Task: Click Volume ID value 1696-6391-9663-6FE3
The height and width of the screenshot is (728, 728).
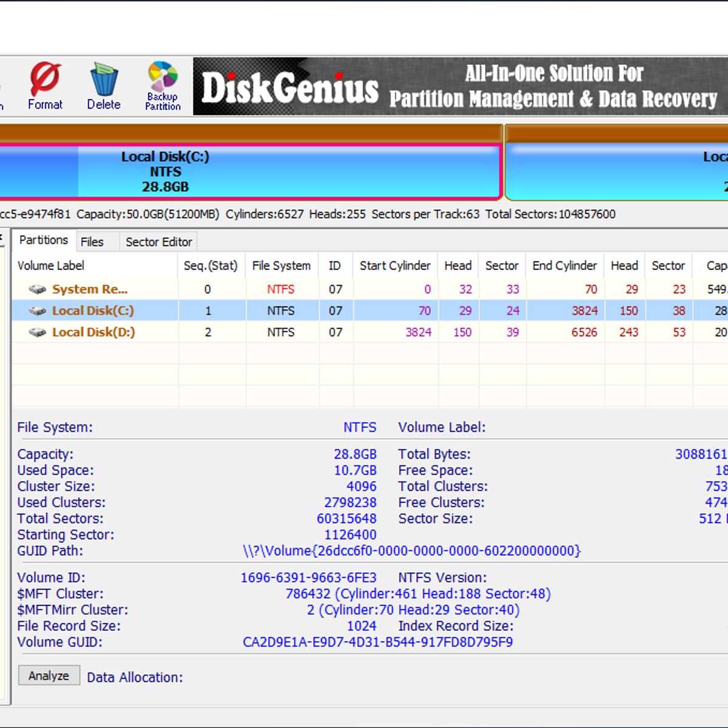Action: click(x=309, y=578)
